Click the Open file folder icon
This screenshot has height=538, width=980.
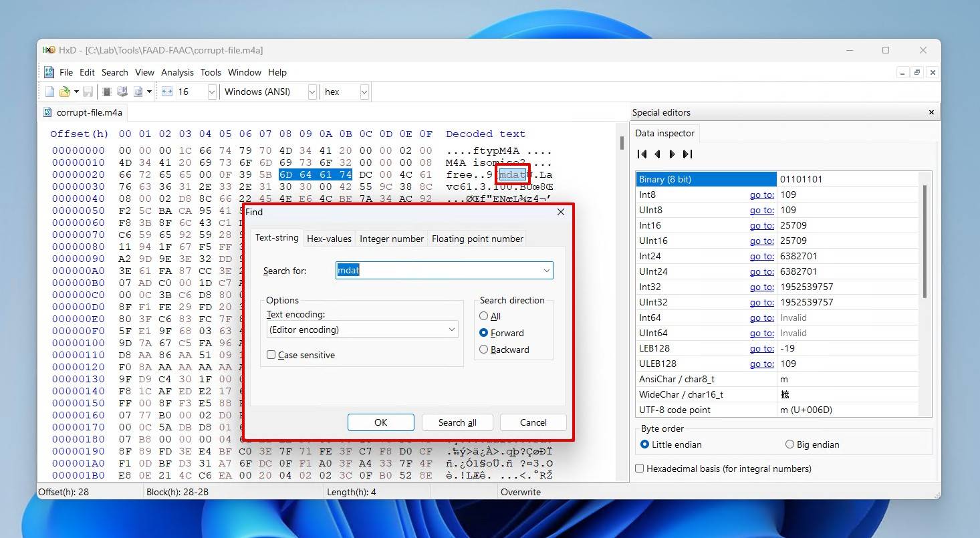click(x=65, y=92)
